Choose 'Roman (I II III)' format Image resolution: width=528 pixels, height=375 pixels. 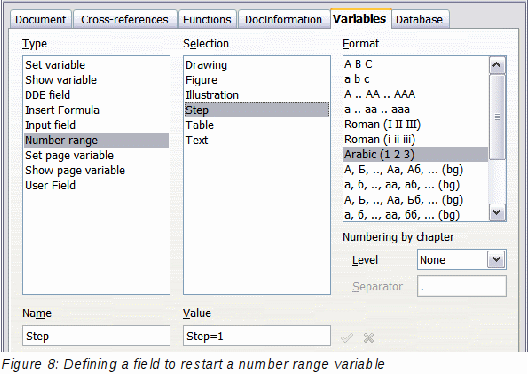click(416, 124)
